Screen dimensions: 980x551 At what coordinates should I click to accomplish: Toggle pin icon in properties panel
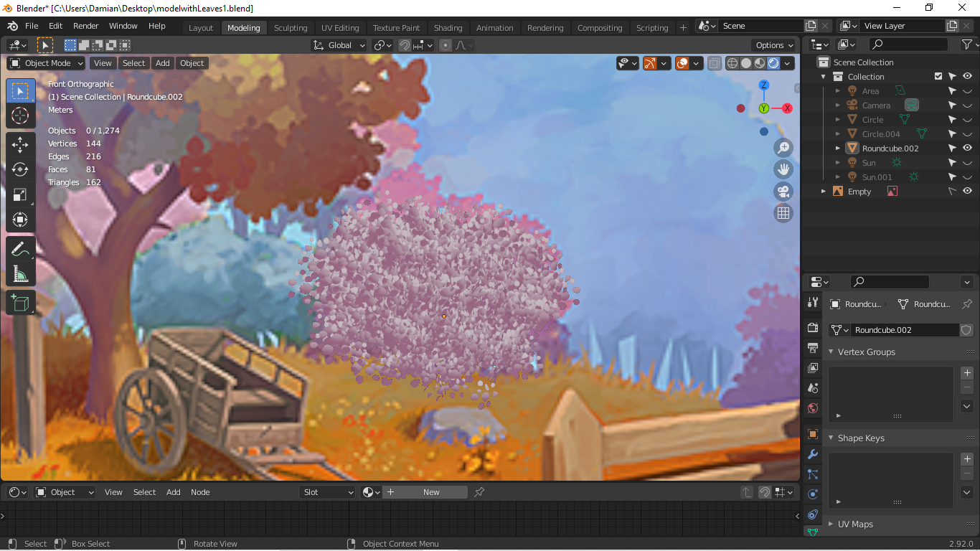tap(966, 304)
